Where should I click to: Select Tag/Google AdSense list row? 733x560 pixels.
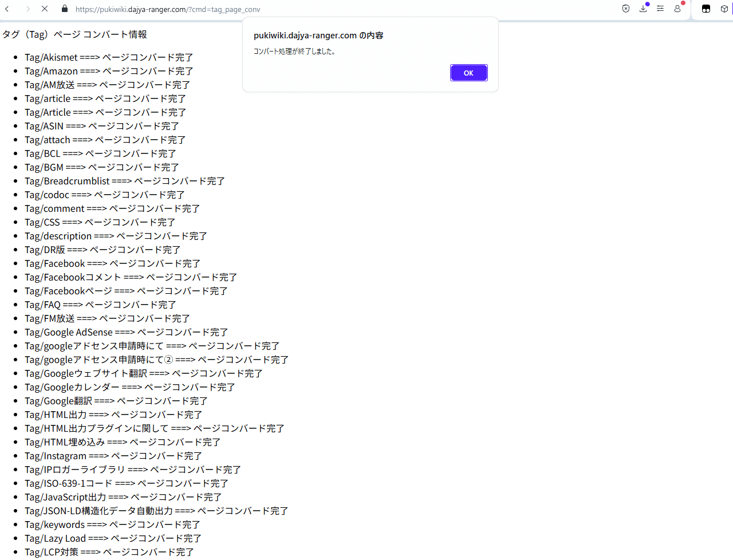[127, 332]
